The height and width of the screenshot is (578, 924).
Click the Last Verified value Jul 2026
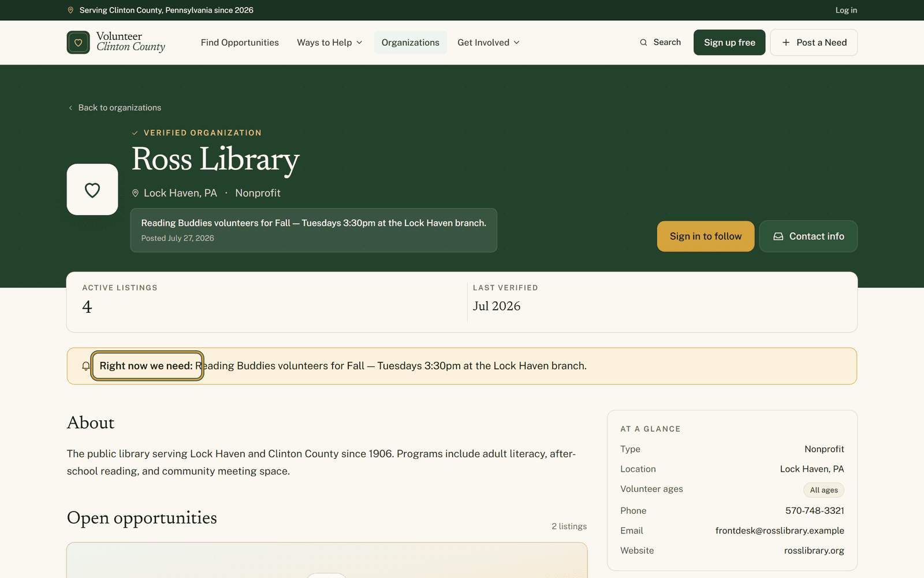click(497, 306)
